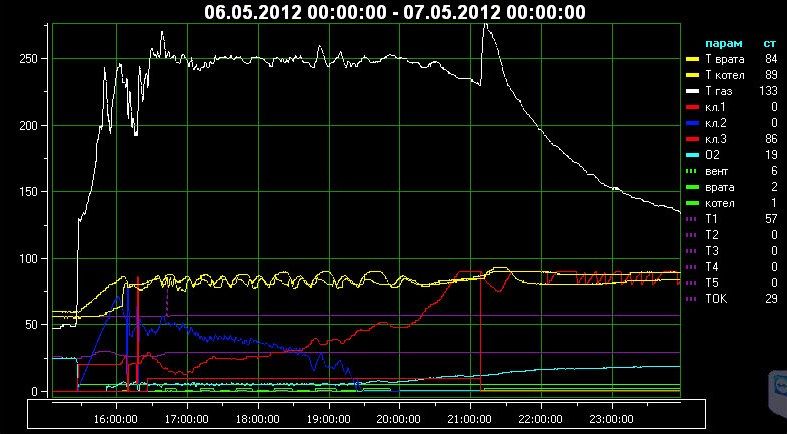This screenshot has width=787, height=434.
Task: Click the dotted green swatch beside вент
Action: coord(693,171)
